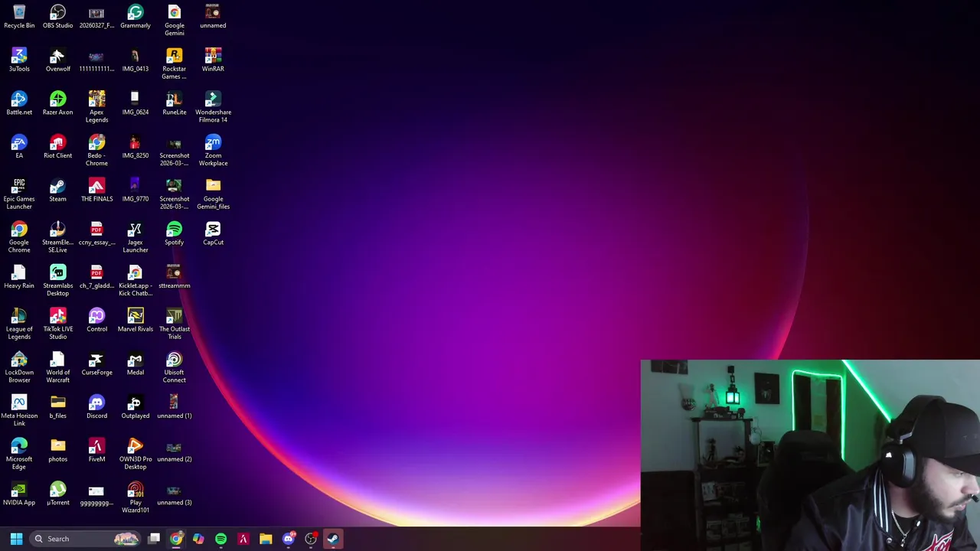Open the TikTok LIVE Studio shortcut
The width and height of the screenshot is (980, 551).
[57, 324]
